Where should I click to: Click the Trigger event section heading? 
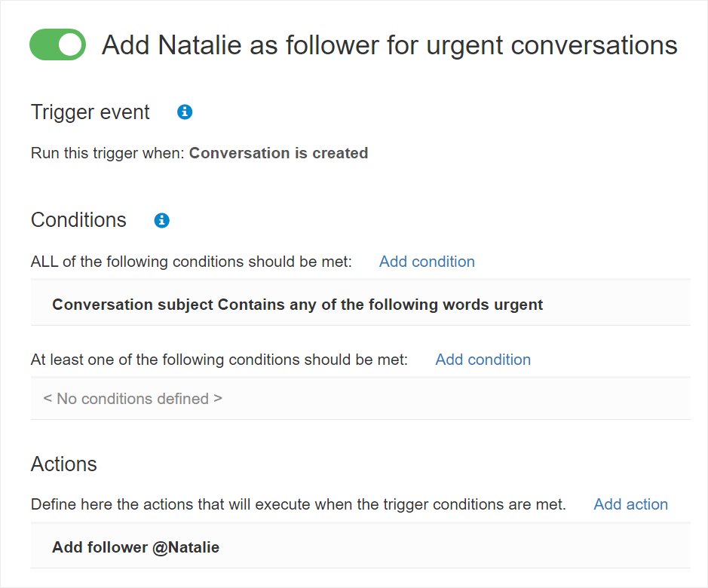[90, 112]
